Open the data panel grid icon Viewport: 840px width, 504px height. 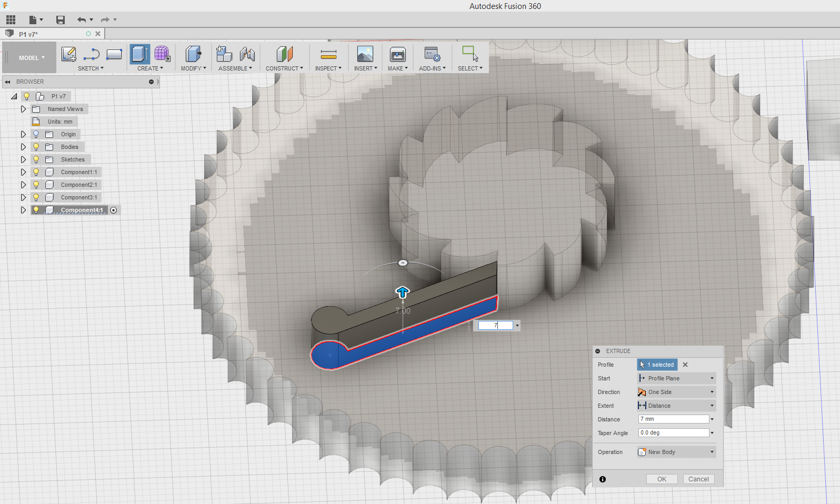click(11, 20)
